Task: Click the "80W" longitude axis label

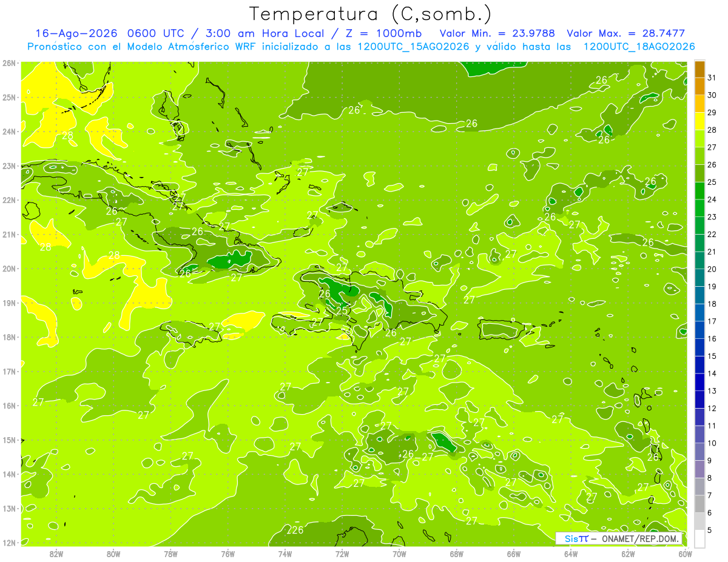Action: pos(113,554)
